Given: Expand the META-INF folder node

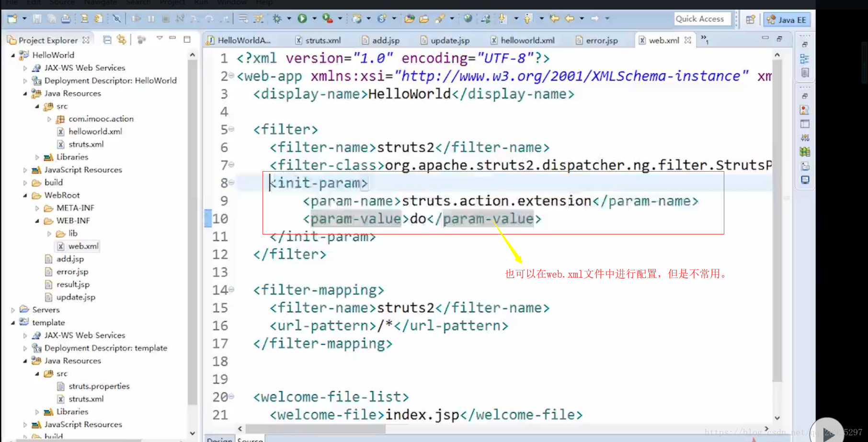Looking at the screenshot, I should (37, 208).
